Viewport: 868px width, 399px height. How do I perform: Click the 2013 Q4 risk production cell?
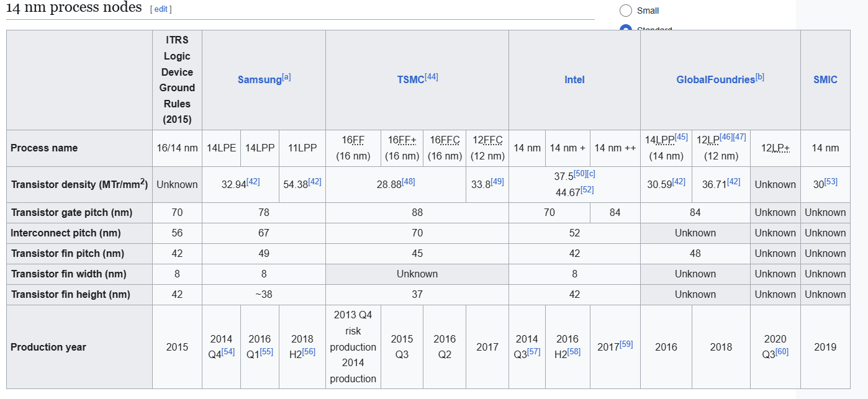(353, 347)
